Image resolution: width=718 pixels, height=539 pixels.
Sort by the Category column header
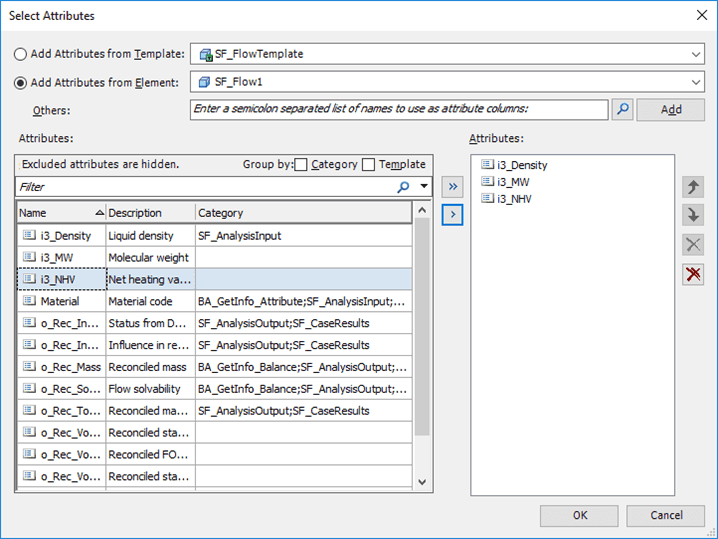(x=304, y=213)
